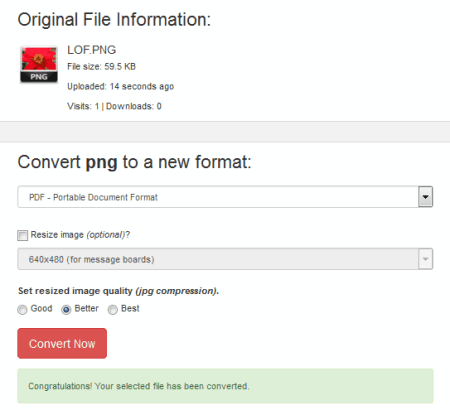Click the PNG label badge on thumbnail

tap(39, 77)
